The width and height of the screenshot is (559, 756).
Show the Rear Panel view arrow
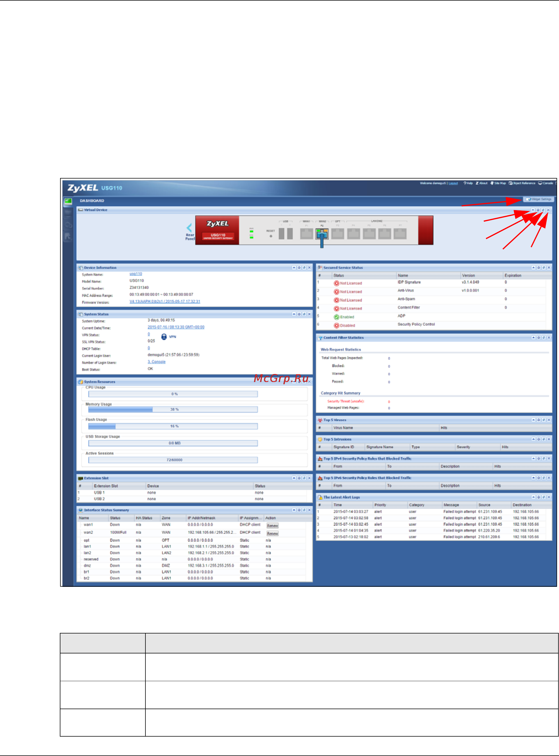[189, 228]
